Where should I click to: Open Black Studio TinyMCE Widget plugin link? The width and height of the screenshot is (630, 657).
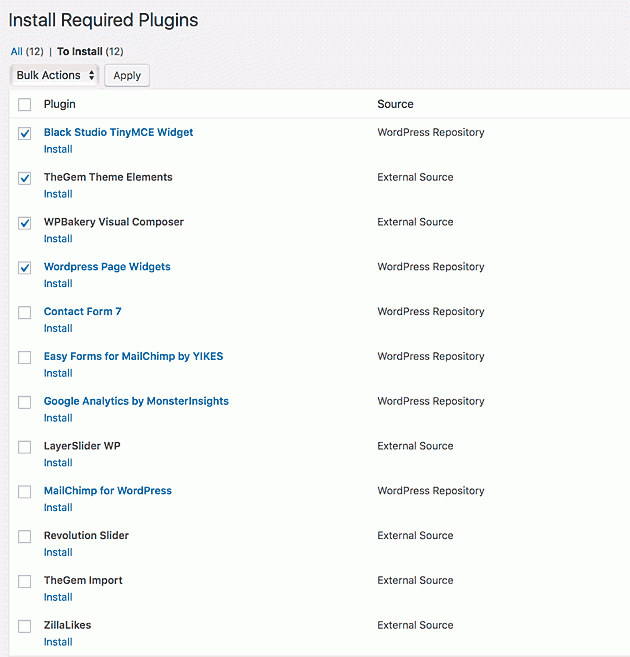tap(119, 132)
